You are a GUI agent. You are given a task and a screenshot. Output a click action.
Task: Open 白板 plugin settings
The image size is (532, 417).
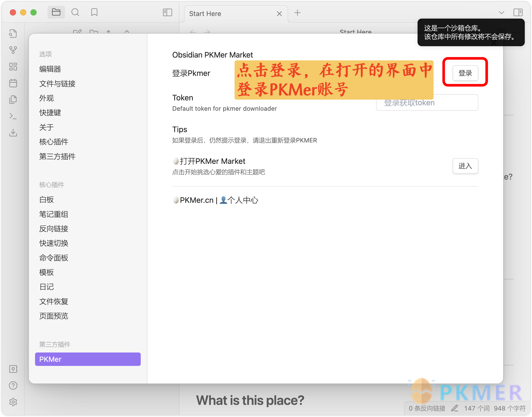coord(88,199)
